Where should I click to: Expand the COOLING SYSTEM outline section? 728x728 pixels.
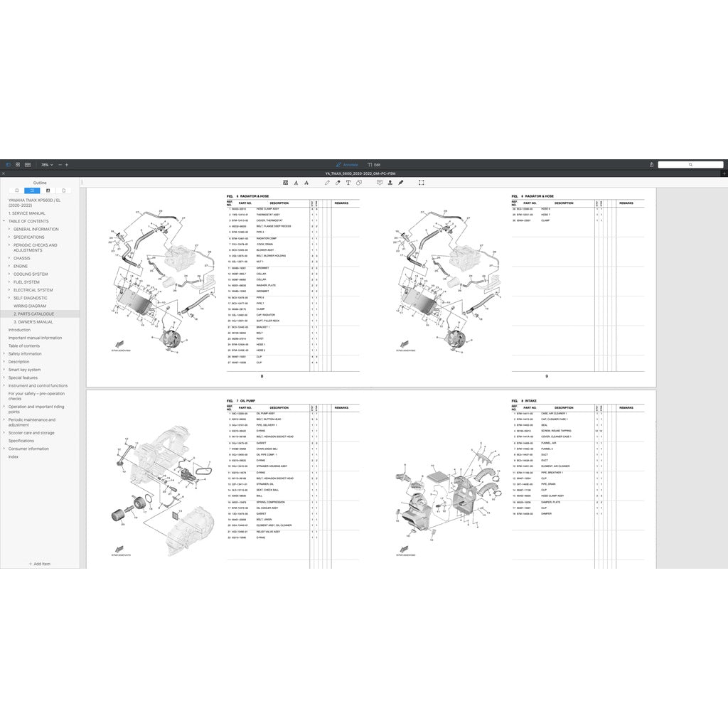coord(9,274)
